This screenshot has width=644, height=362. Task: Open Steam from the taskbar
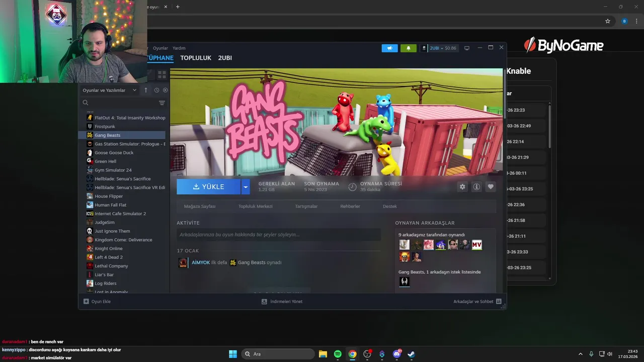point(412,354)
